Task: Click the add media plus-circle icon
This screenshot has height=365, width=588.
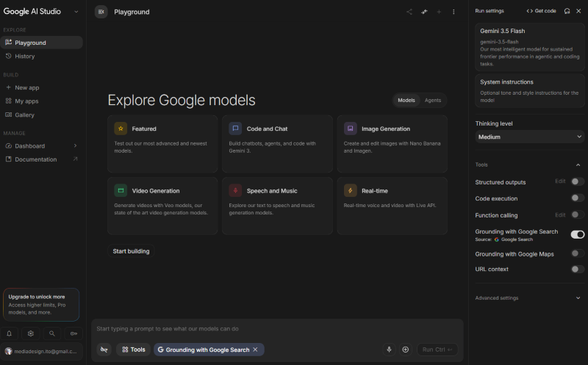Action: 406,350
